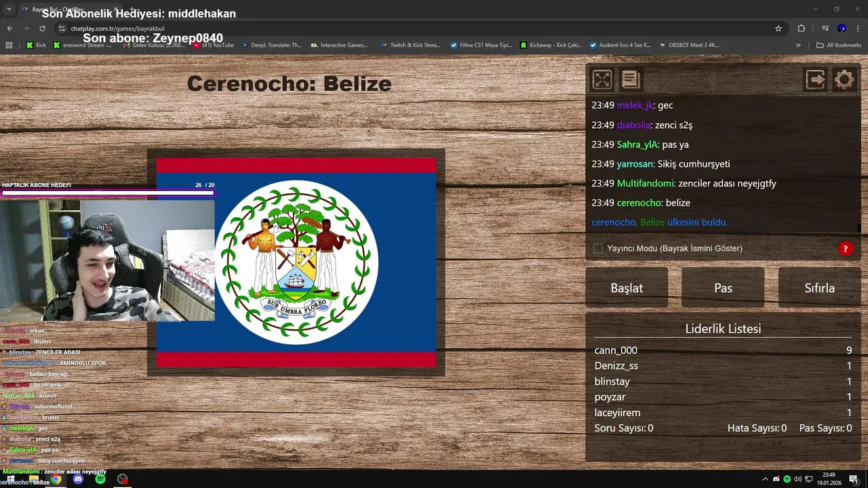The height and width of the screenshot is (488, 868).
Task: Expand hidden bookmarks chevron
Action: (x=798, y=45)
